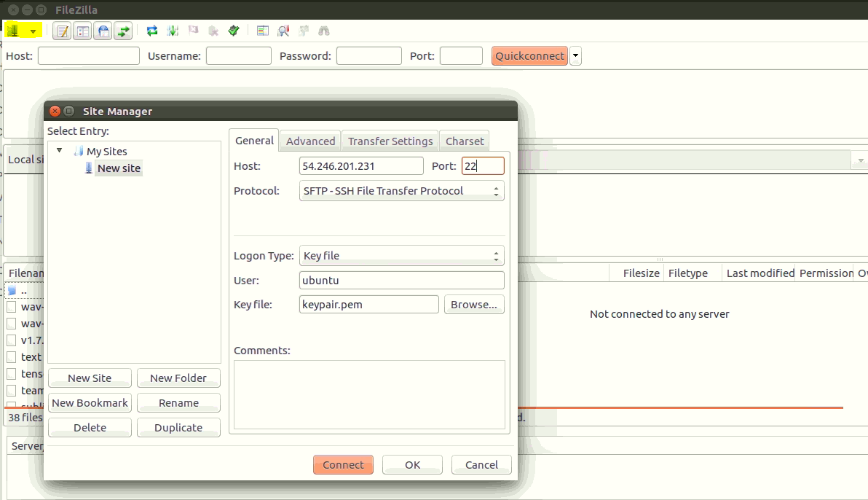Viewport: 868px width, 500px height.
Task: Toggle the transfer queue display
Action: click(124, 31)
